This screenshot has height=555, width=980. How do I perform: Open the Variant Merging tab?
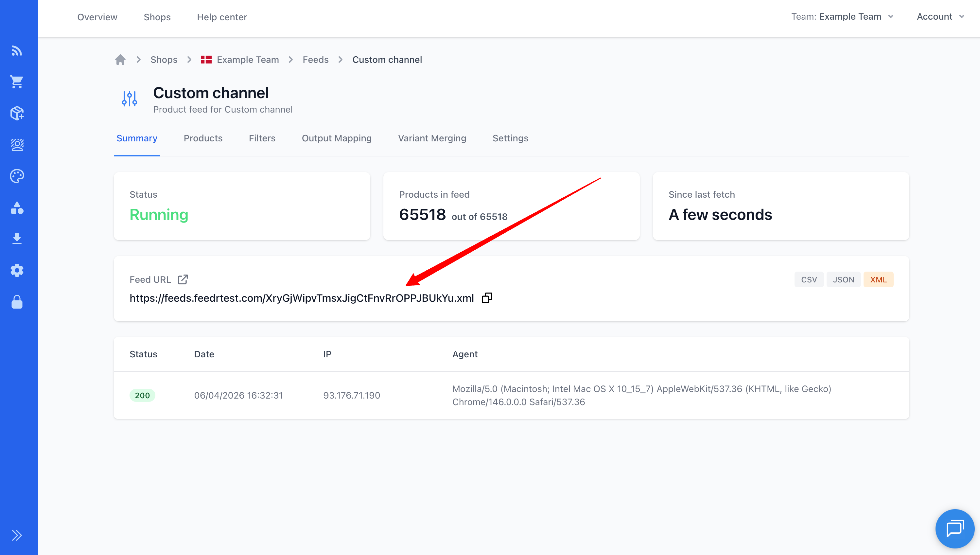[x=432, y=138]
